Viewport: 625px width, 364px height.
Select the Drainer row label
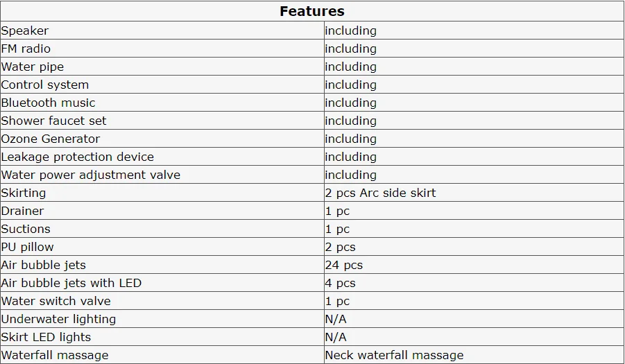(22, 211)
